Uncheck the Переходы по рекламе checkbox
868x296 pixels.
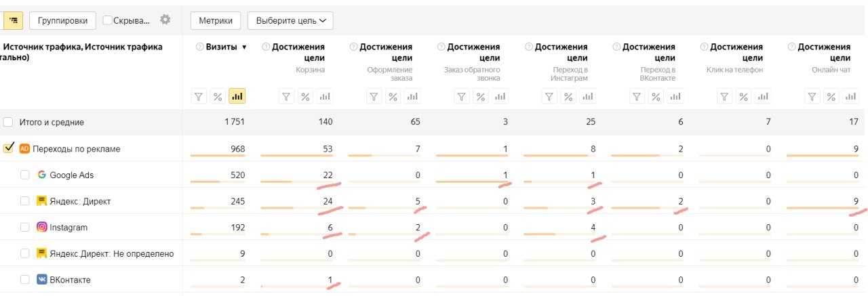[9, 148]
